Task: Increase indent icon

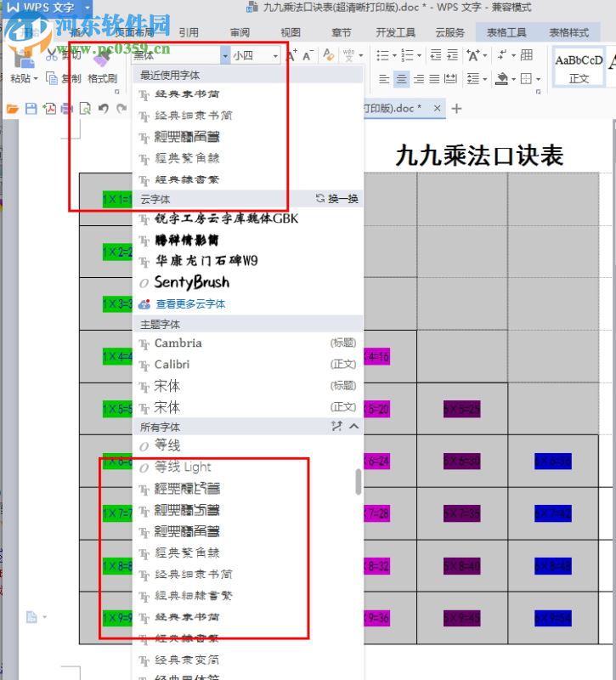Action: pyautogui.click(x=452, y=55)
